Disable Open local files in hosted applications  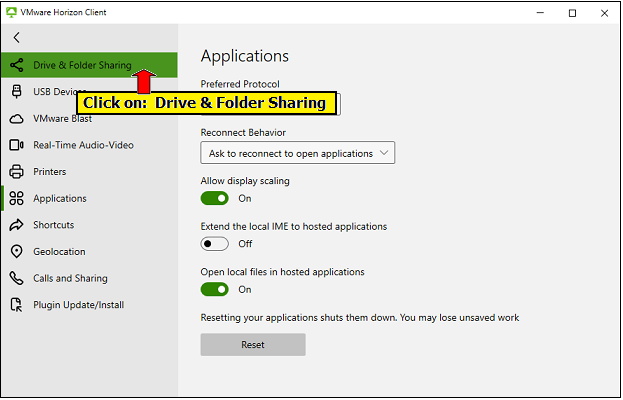tap(215, 289)
